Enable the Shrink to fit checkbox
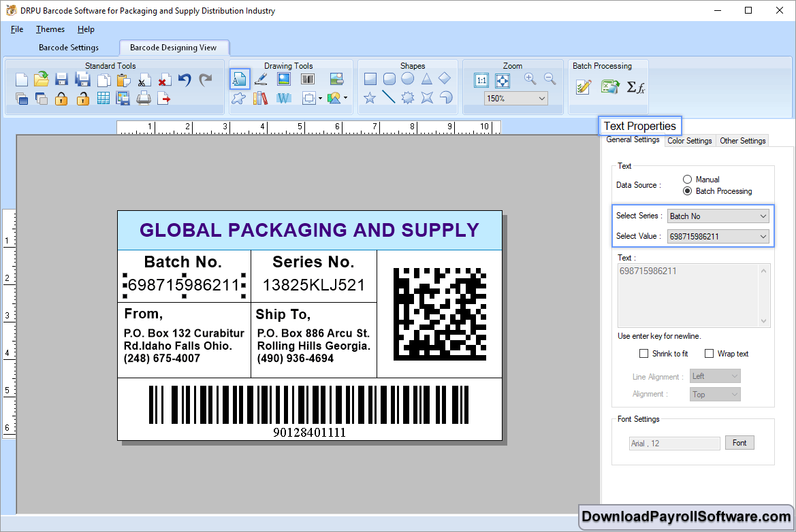Viewport: 796px width, 532px height. point(643,354)
